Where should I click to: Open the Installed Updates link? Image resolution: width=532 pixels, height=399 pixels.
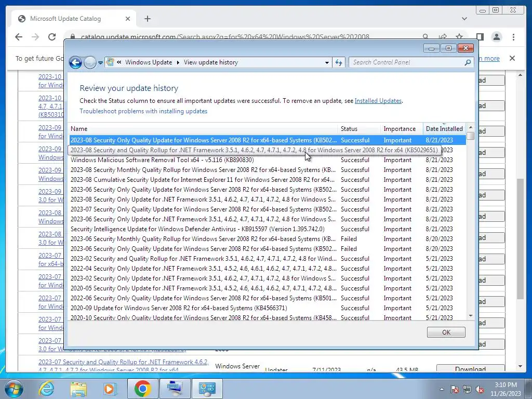coord(378,101)
